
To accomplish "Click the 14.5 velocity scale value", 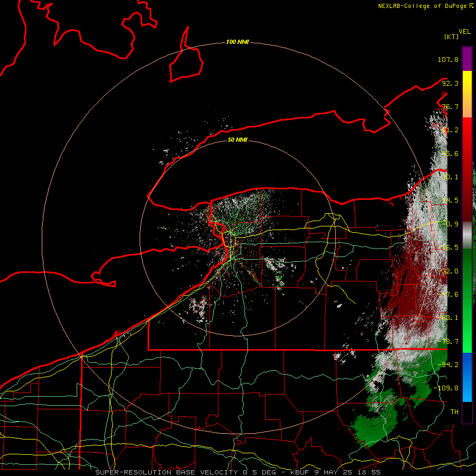I will coord(450,200).
